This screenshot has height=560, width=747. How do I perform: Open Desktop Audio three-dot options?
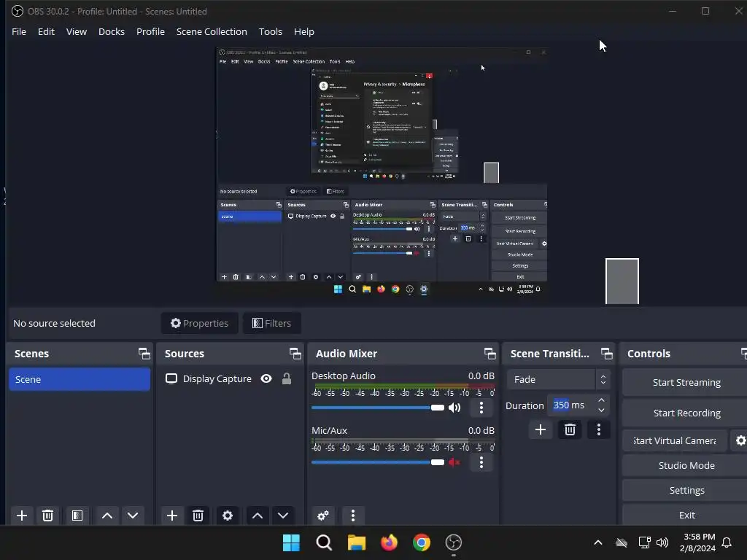(481, 408)
